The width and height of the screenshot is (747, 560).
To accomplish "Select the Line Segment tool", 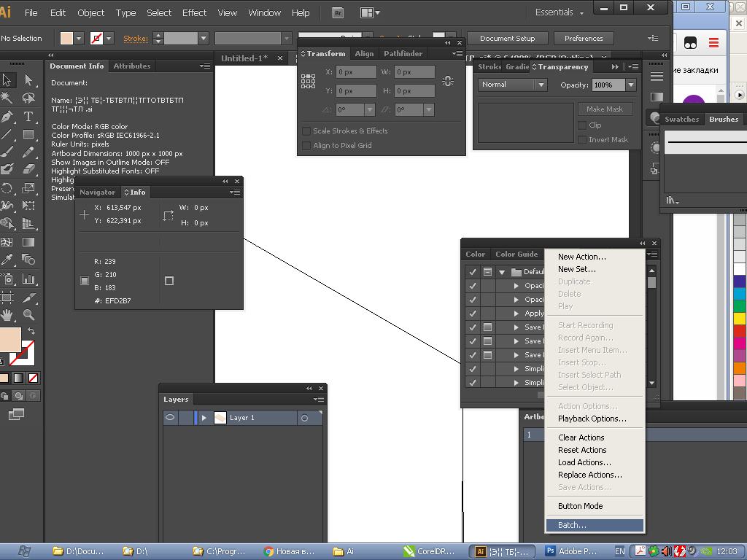I will tap(7, 134).
